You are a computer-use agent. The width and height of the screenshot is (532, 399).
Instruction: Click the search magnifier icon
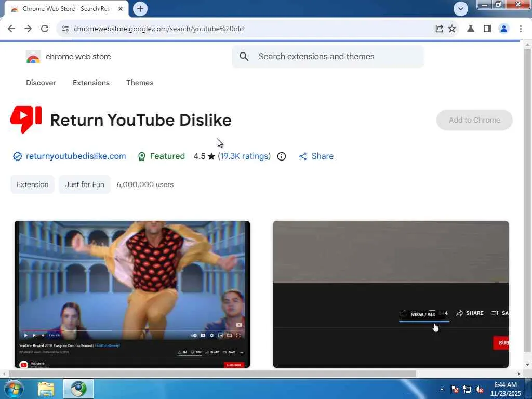244,56
